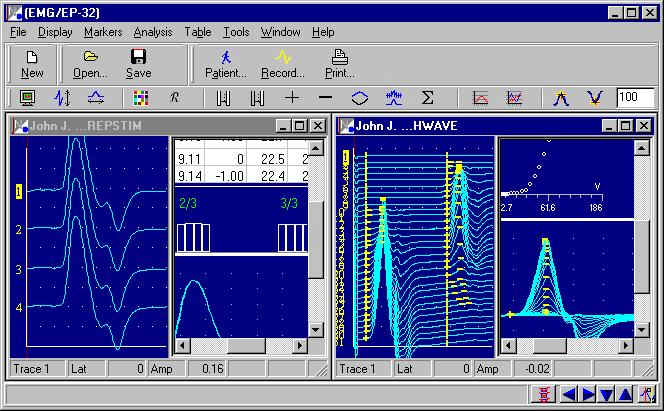This screenshot has width=664, height=411.
Task: Click the plus sign toolbar icon
Action: [292, 98]
